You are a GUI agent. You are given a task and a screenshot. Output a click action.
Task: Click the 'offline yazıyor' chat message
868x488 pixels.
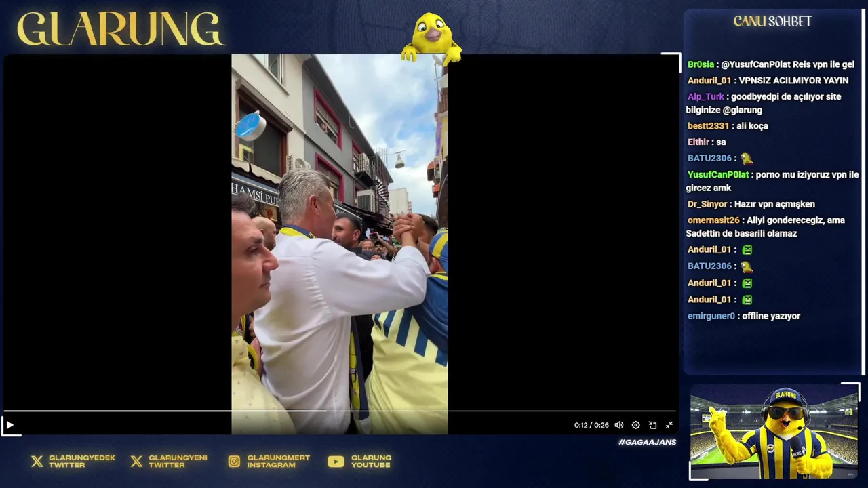tap(771, 316)
